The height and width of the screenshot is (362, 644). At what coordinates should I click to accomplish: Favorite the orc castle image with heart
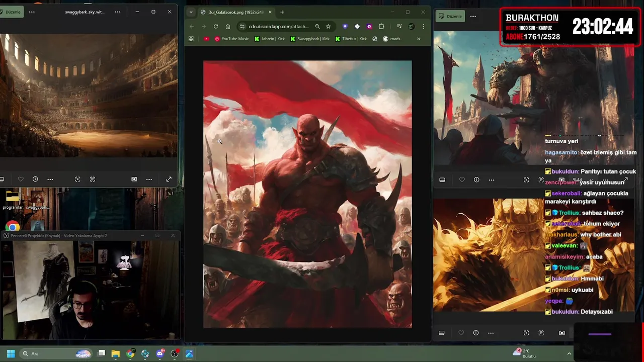pyautogui.click(x=462, y=179)
